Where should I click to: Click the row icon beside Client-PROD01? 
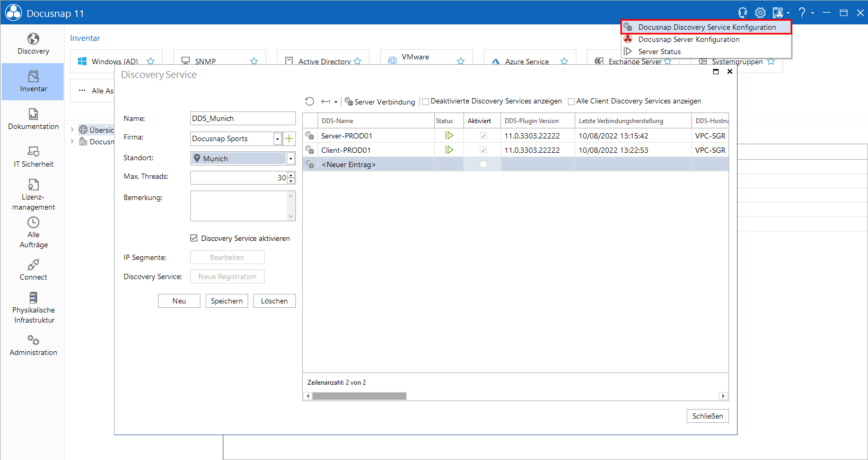310,150
